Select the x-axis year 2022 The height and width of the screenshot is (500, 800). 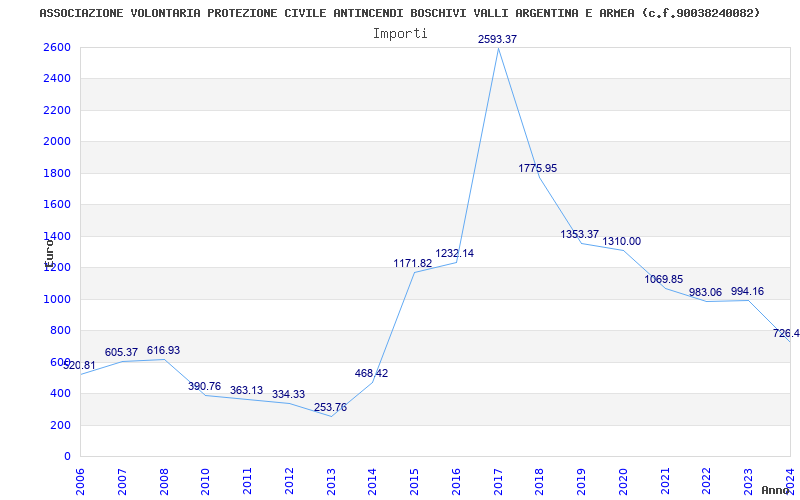point(707,481)
